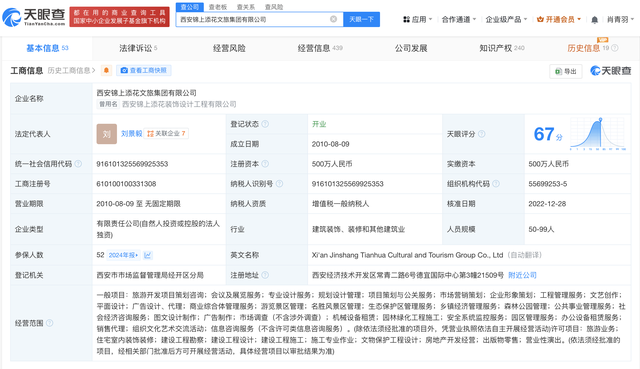Select the 查关系 search tab
This screenshot has height=369, width=640.
(246, 7)
